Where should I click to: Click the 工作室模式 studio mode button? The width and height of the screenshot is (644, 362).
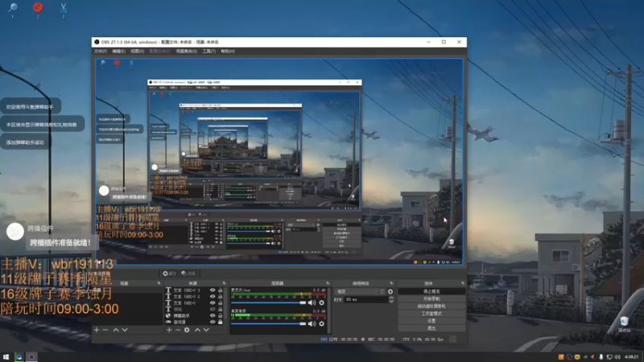coord(431,314)
